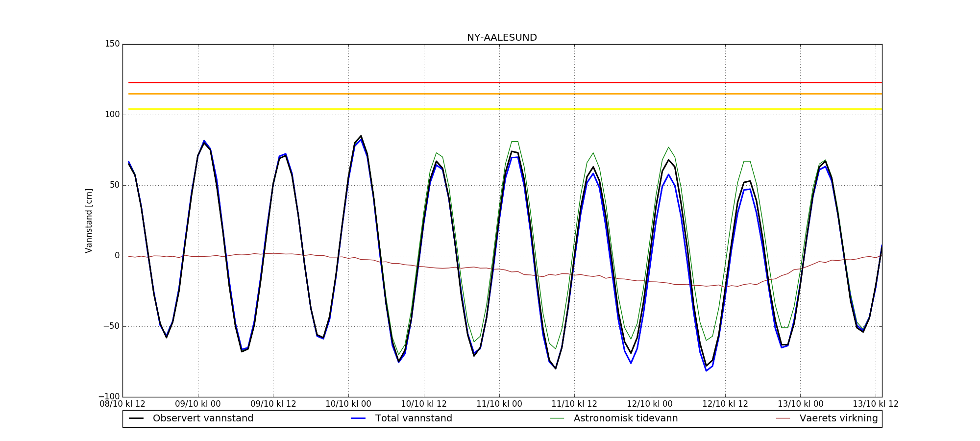Screen dimensions: 980x441
Task: Click the brown Vaerets virkning legend line
Action: pos(783,418)
